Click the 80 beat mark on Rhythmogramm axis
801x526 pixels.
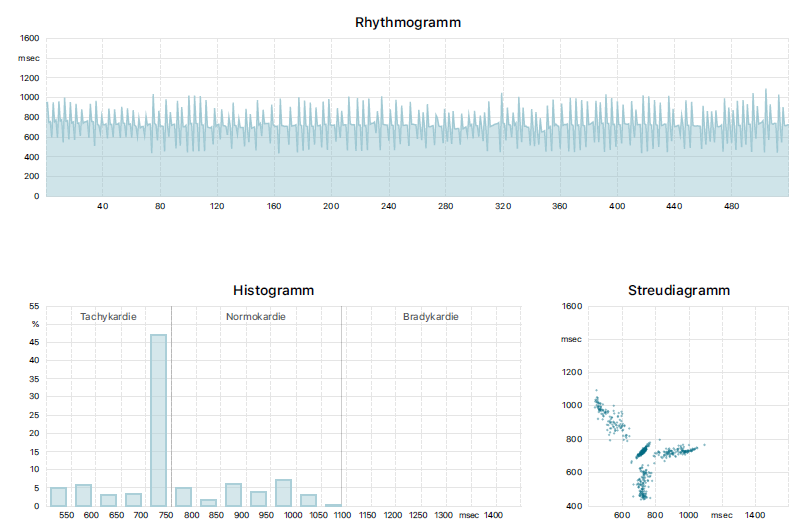tap(160, 205)
